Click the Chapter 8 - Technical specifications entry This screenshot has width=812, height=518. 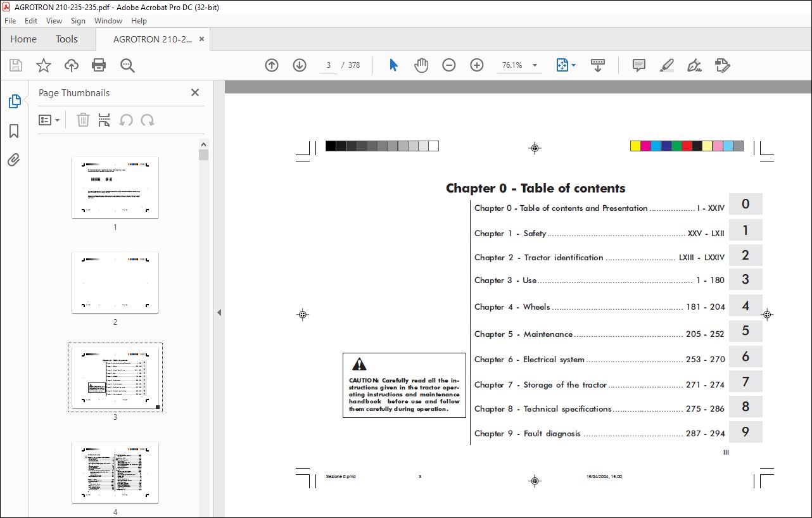599,409
